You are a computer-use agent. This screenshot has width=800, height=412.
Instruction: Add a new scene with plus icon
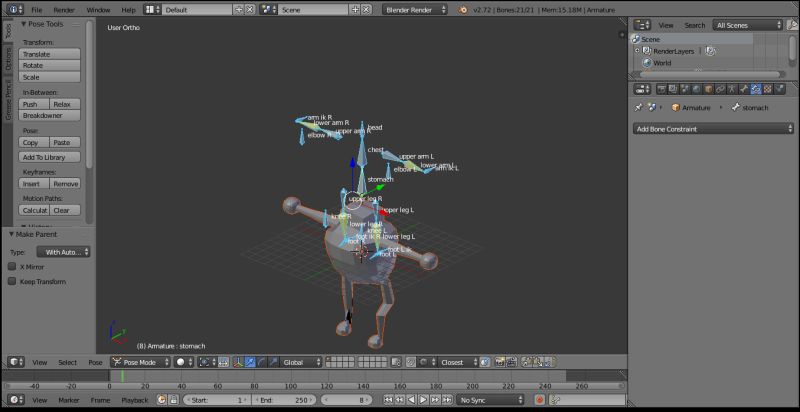[356, 10]
